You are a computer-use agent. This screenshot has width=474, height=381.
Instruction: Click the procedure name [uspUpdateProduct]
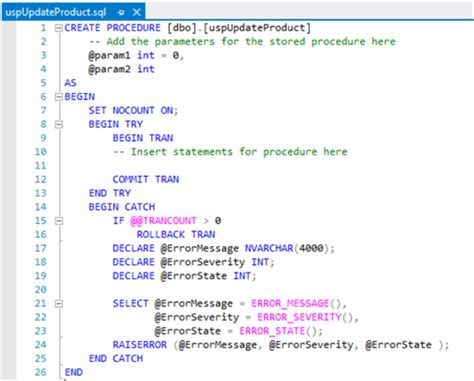[x=257, y=28]
